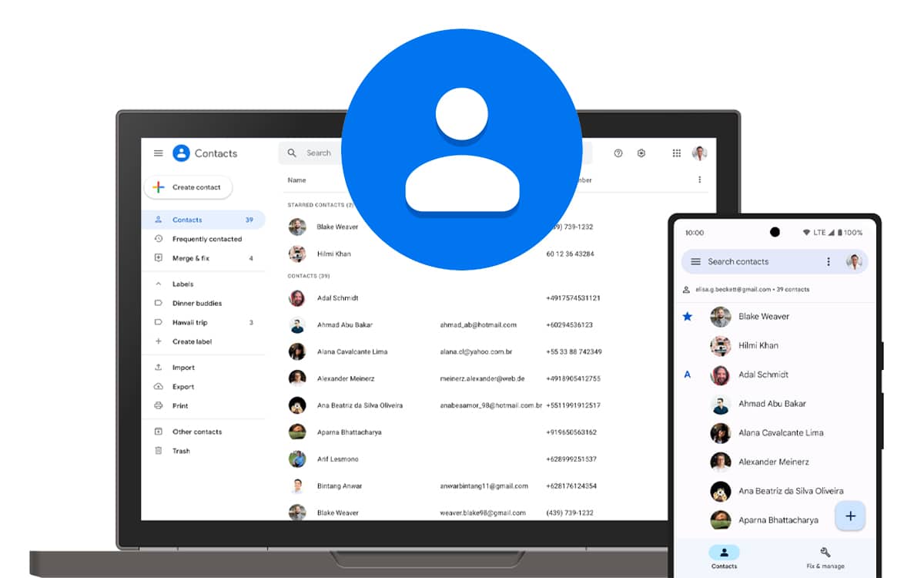Click the desktop account profile picture
The image size is (924, 578).
699,153
